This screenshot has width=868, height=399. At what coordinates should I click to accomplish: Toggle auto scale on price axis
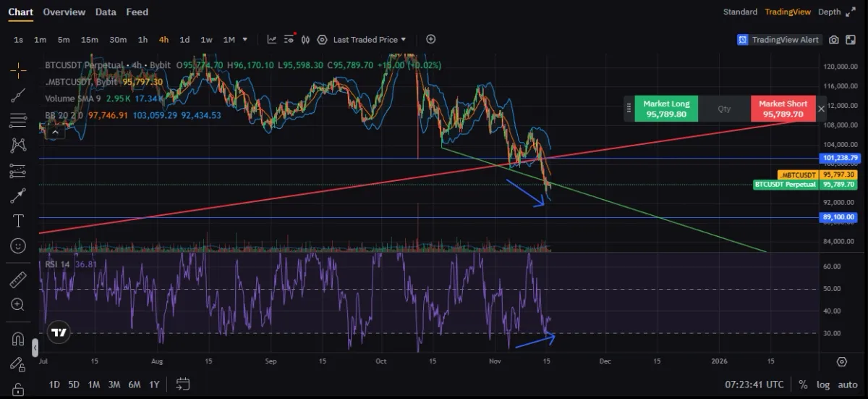coord(847,384)
